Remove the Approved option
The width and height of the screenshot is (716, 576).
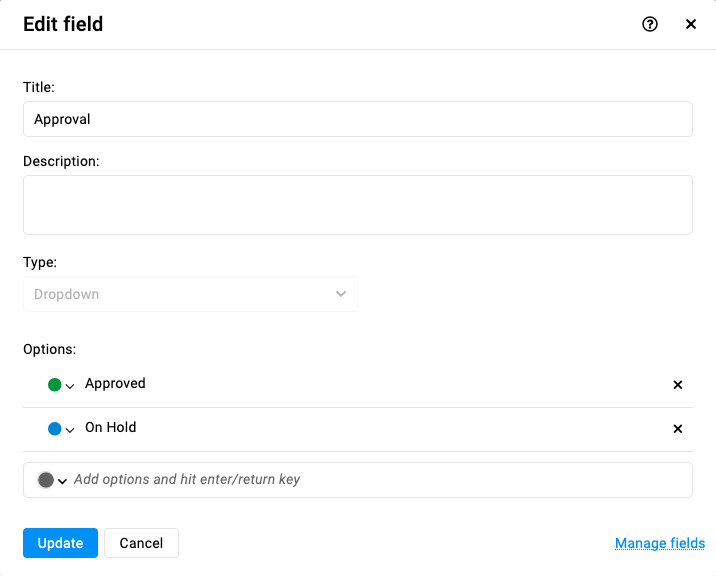[x=678, y=385]
